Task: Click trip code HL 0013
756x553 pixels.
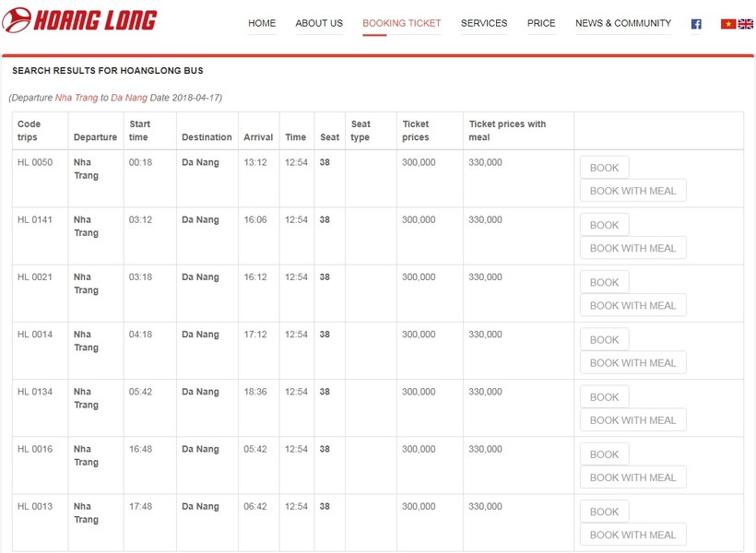Action: point(35,506)
